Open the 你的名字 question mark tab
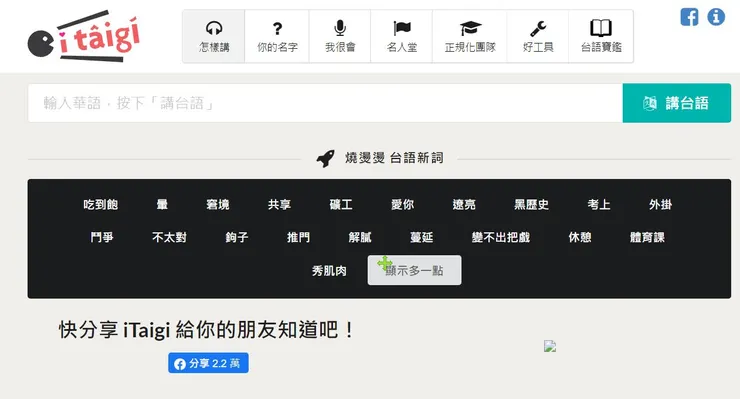740x399 pixels. [277, 36]
